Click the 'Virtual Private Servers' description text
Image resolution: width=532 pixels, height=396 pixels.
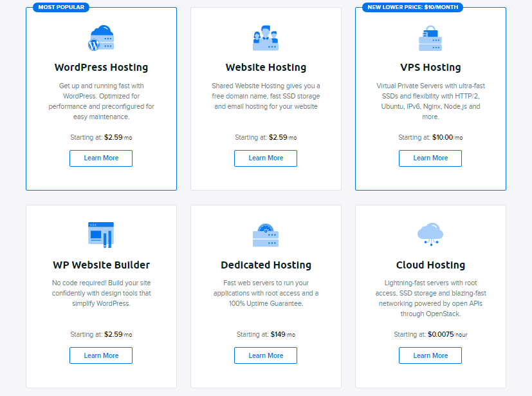point(430,101)
